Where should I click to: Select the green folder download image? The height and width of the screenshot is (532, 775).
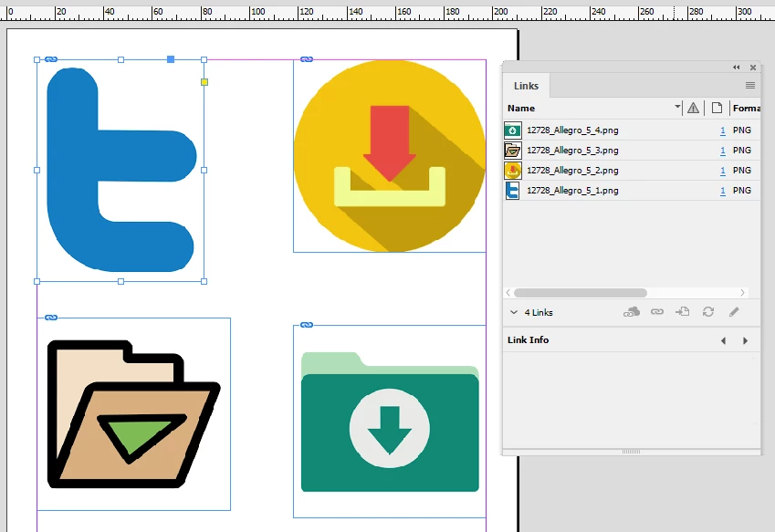390,422
